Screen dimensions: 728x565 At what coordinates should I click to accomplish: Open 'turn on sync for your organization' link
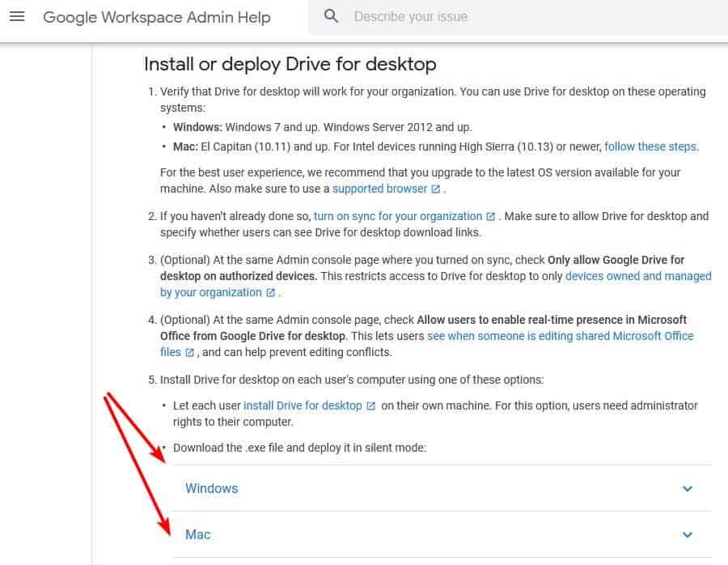pos(398,216)
